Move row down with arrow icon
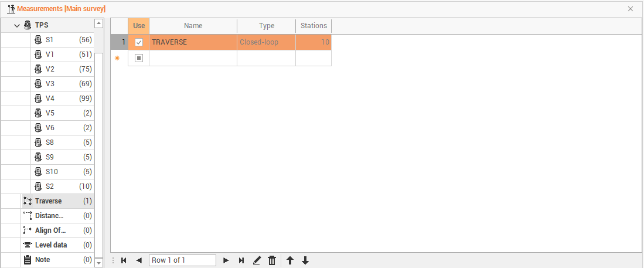This screenshot has height=268, width=644. (305, 260)
